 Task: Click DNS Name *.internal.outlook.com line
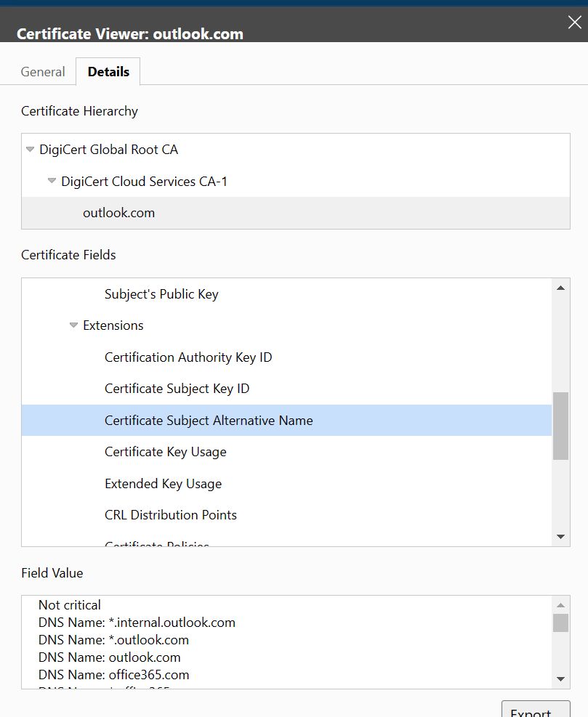point(137,623)
